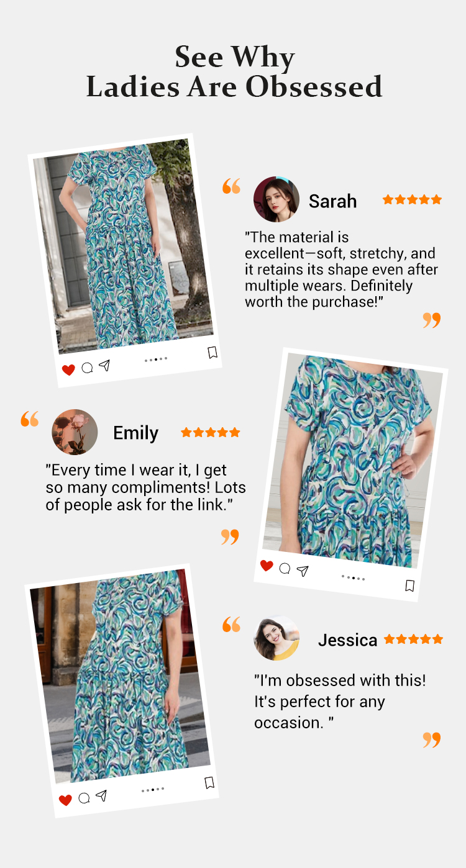The height and width of the screenshot is (868, 466).
Task: Click the red heart on the bottom photo card
Action: point(65,800)
